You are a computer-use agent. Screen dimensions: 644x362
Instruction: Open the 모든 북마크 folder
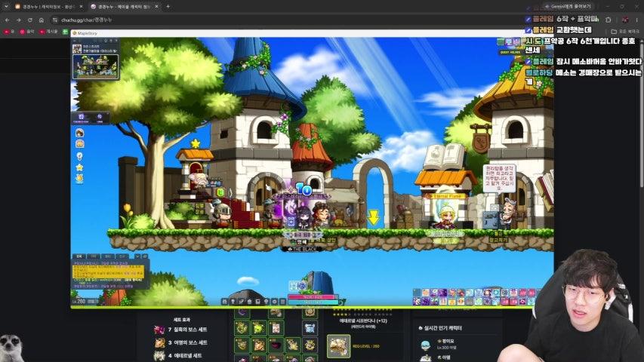tap(625, 32)
